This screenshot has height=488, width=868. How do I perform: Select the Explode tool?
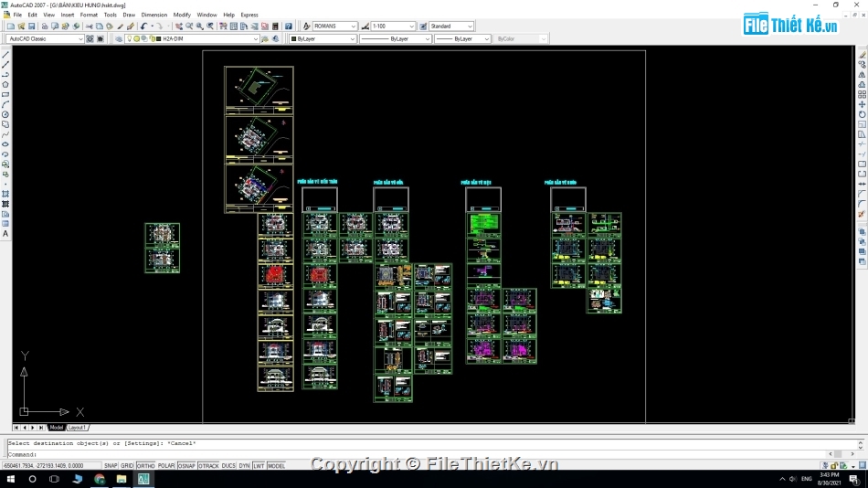(862, 214)
